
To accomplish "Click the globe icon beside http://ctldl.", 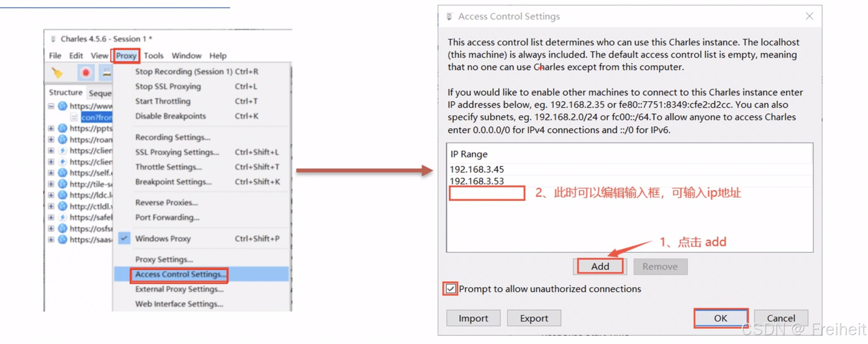I will (x=63, y=206).
